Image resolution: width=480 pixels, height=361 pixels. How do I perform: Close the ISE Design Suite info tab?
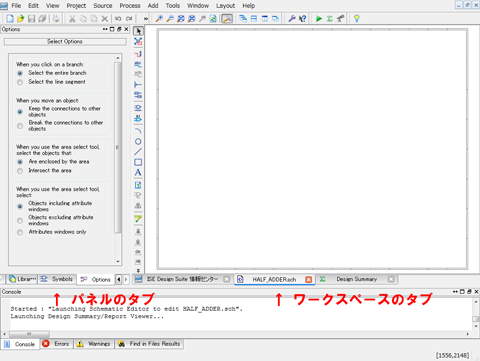[227, 279]
